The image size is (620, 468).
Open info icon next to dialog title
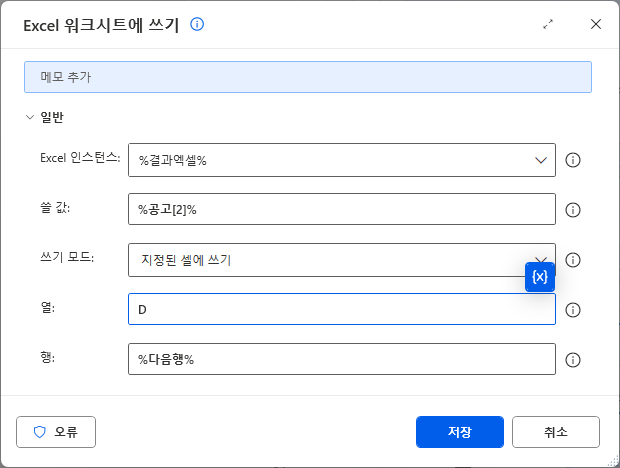(x=197, y=25)
